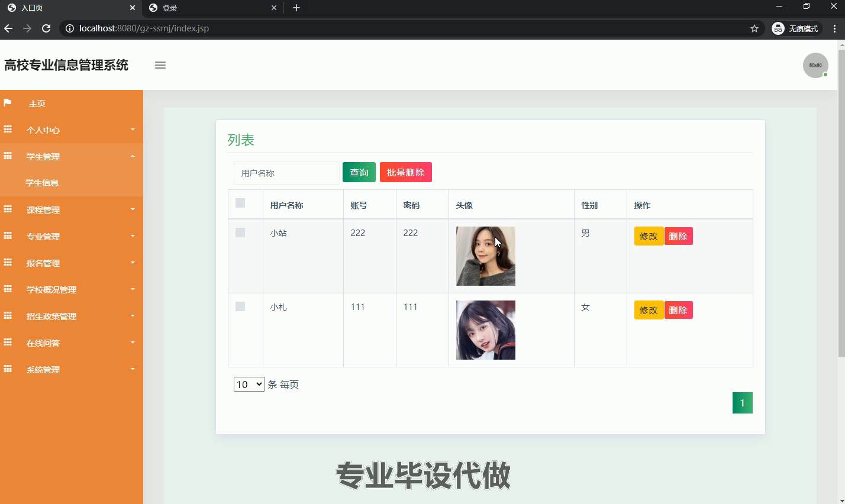
Task: Click the grid icon beside 课程管理
Action: pos(8,209)
